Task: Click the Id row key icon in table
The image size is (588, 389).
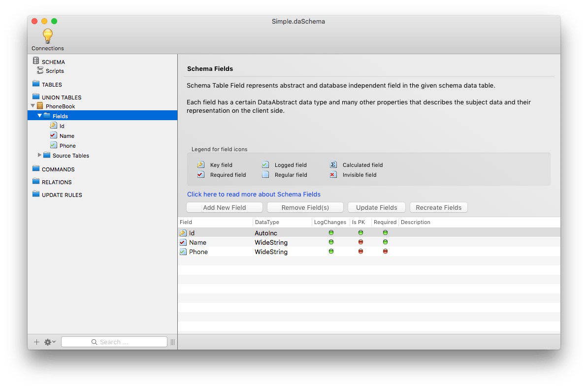Action: click(x=183, y=233)
